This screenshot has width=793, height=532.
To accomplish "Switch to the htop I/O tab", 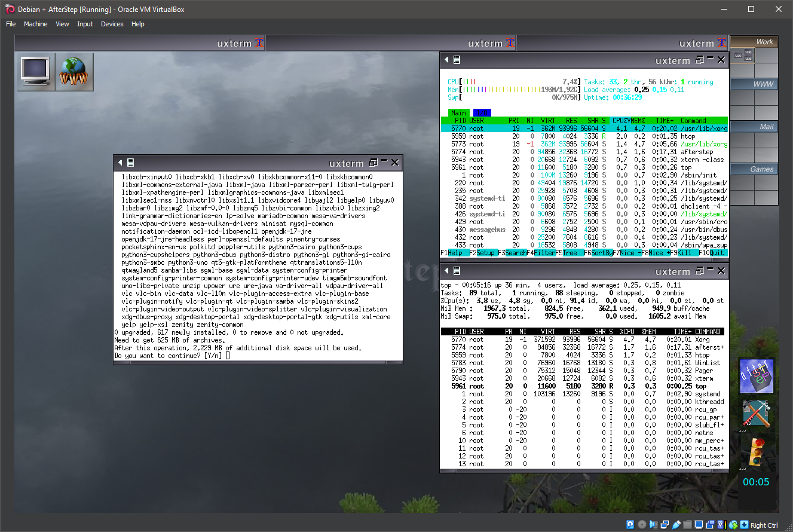I will point(482,112).
